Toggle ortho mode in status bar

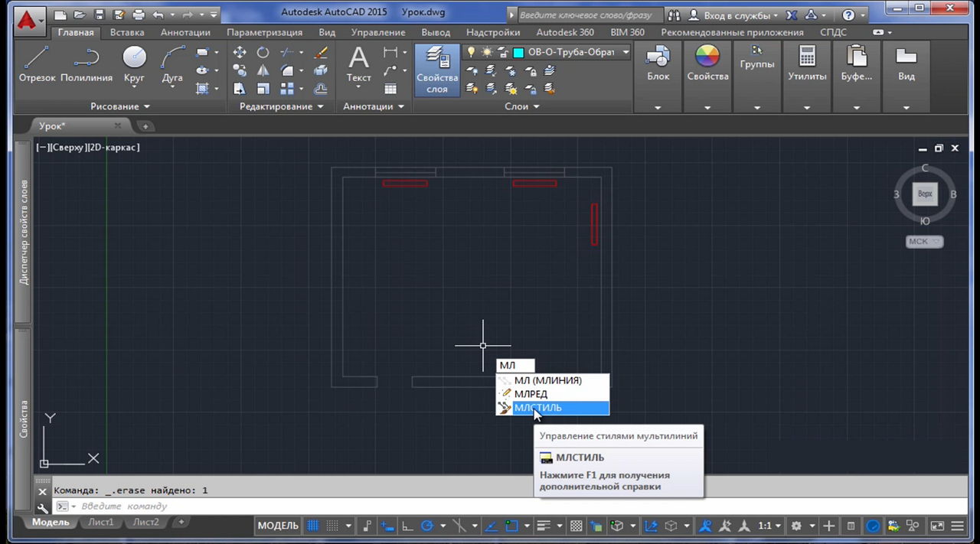[407, 526]
